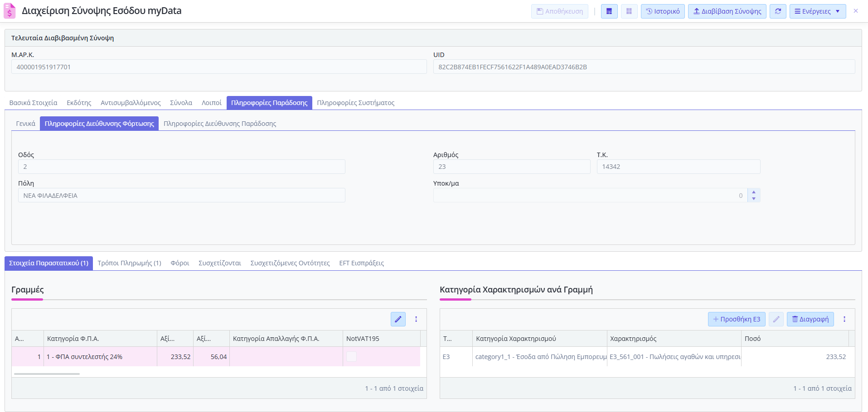Open the Φόροι tab
Screen dimensions: 868x412
180,263
